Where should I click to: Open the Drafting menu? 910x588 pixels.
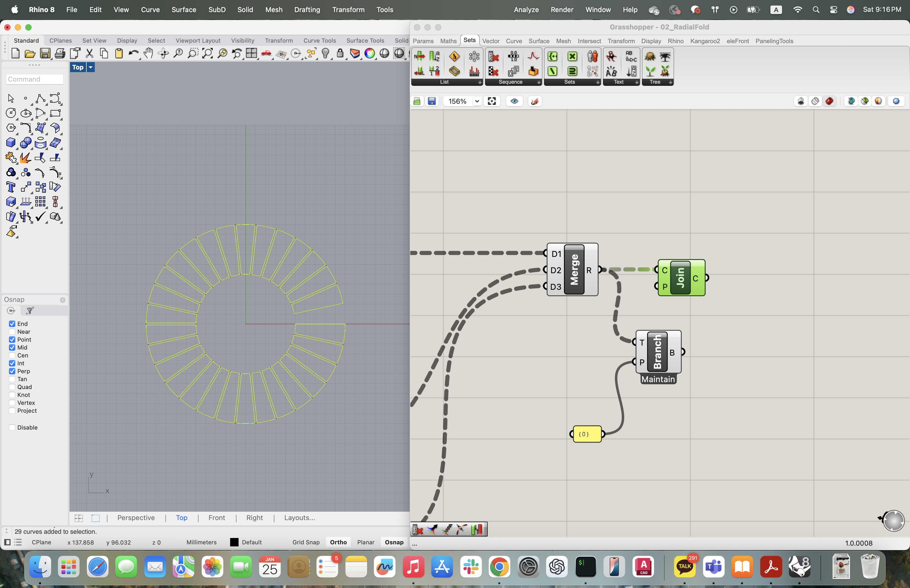307,9
